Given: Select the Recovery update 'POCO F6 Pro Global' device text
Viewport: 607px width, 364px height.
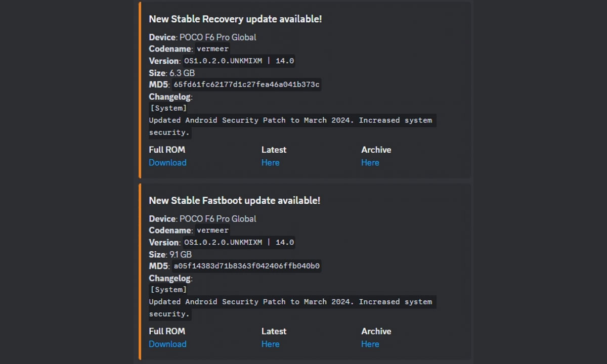Looking at the screenshot, I should pyautogui.click(x=218, y=37).
